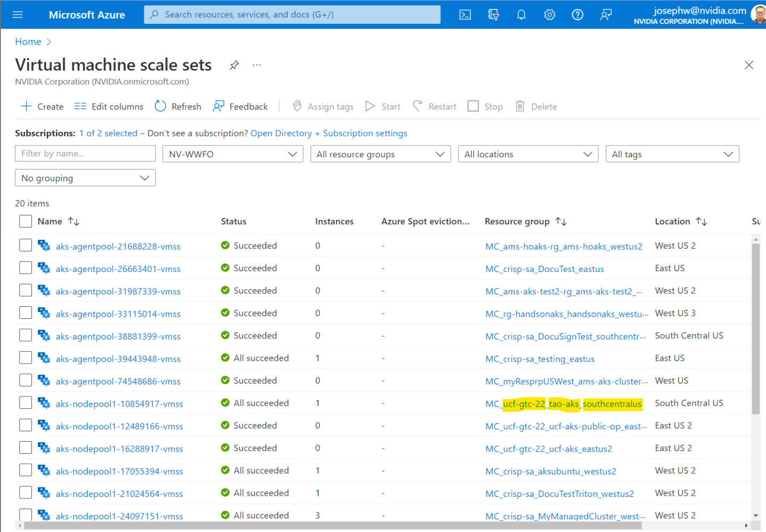Click Refresh in the command bar

pos(178,107)
